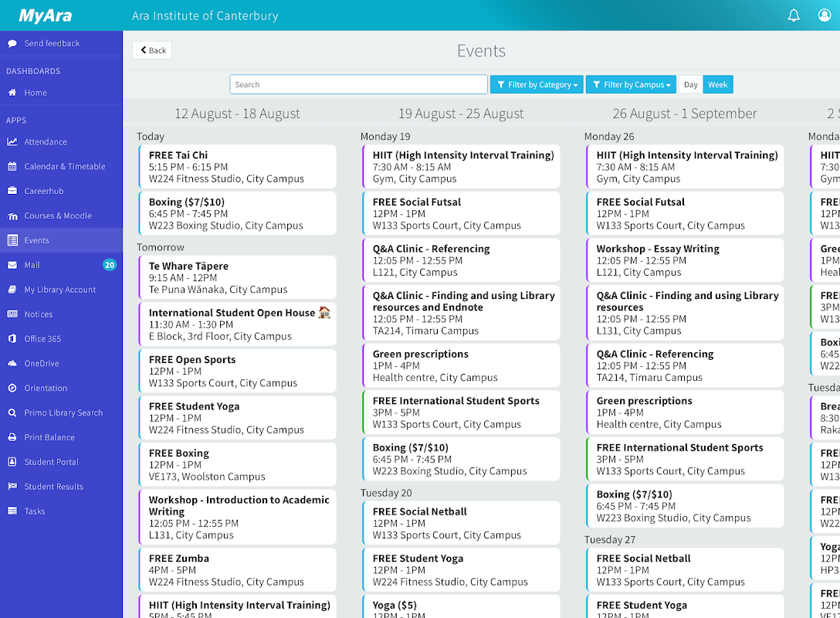Open Monday 19 Q&A Clinic - Referencing
The image size is (840, 618).
click(x=461, y=260)
